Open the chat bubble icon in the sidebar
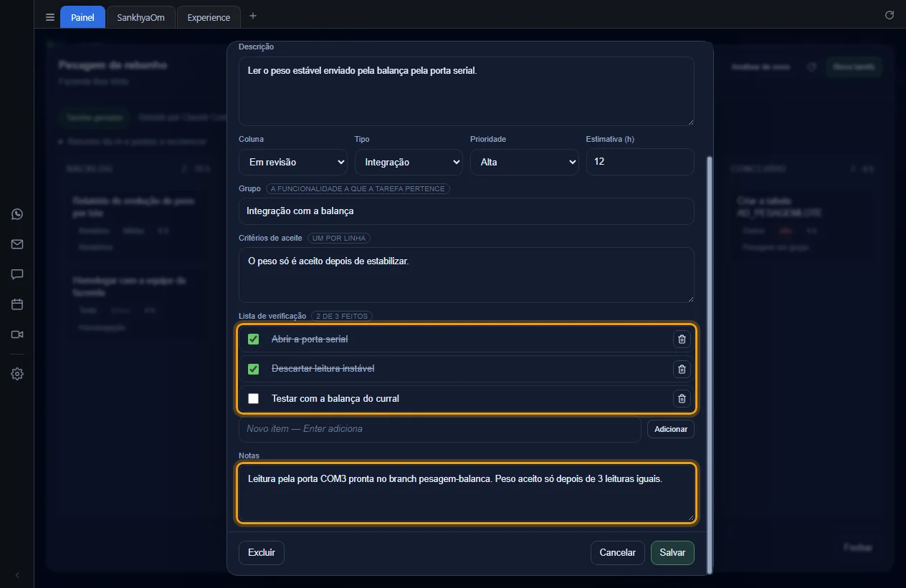906x588 pixels. point(17,274)
